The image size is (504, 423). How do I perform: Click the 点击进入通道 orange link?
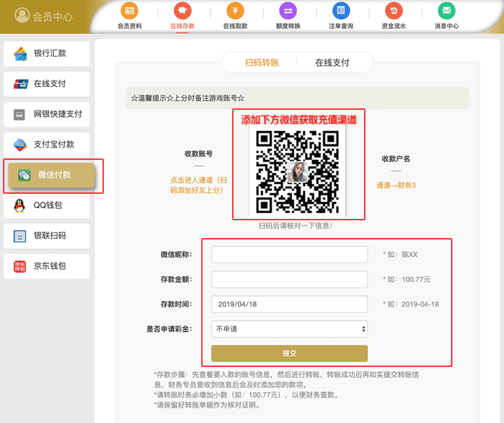tap(198, 185)
